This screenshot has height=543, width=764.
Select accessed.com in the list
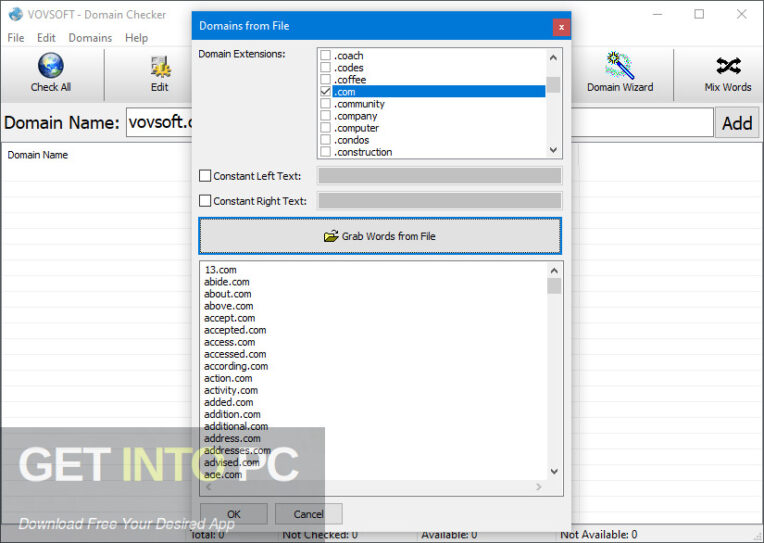[x=235, y=354]
